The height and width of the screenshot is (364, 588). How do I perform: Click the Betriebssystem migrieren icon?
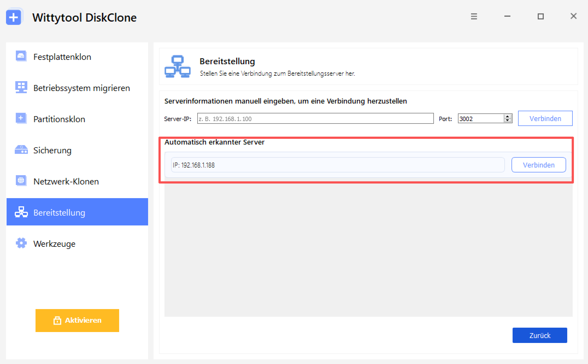point(21,87)
